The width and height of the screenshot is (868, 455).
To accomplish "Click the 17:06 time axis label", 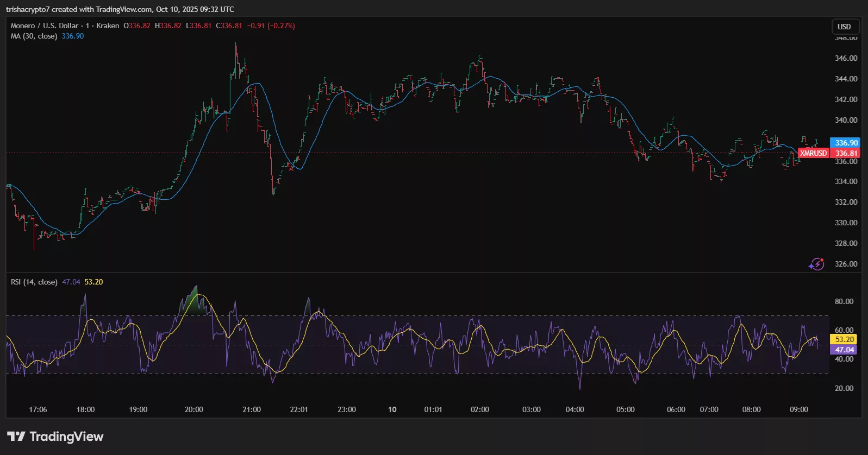I will (38, 409).
